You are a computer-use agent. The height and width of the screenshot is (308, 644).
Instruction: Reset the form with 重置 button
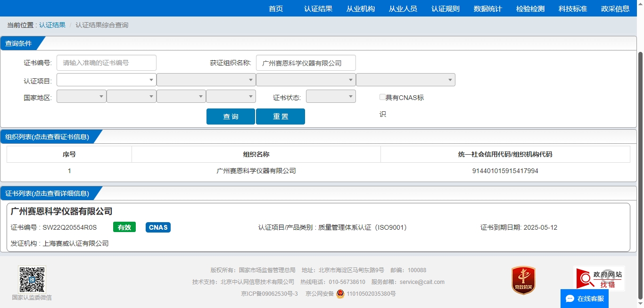click(x=281, y=117)
